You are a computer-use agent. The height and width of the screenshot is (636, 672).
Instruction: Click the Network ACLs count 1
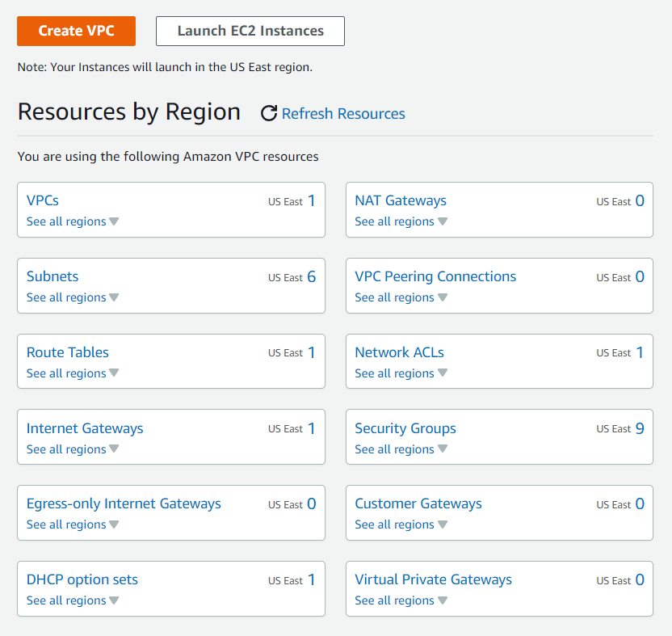[640, 352]
